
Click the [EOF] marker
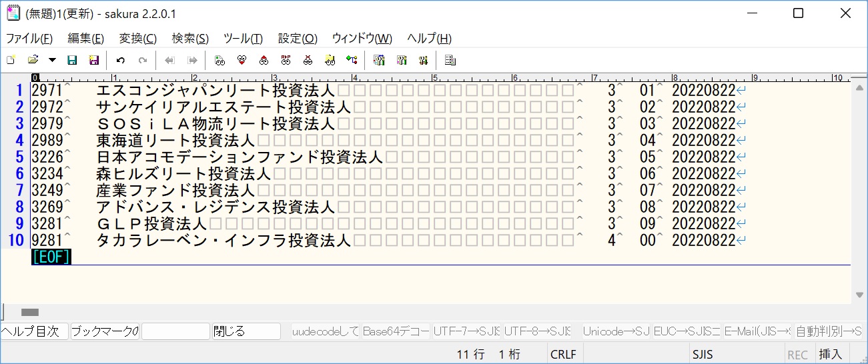pyautogui.click(x=51, y=257)
